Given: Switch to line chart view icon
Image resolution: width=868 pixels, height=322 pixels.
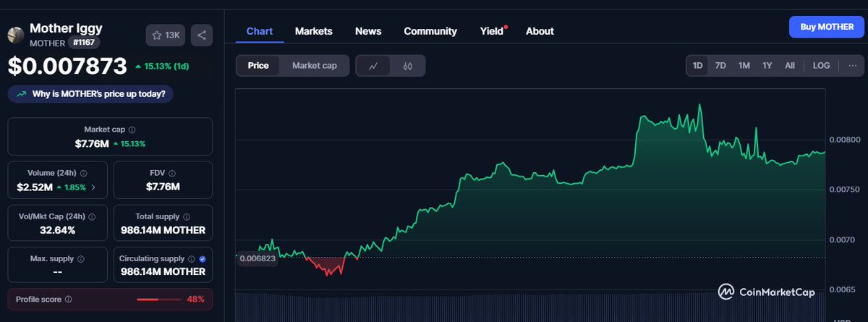Looking at the screenshot, I should click(373, 66).
